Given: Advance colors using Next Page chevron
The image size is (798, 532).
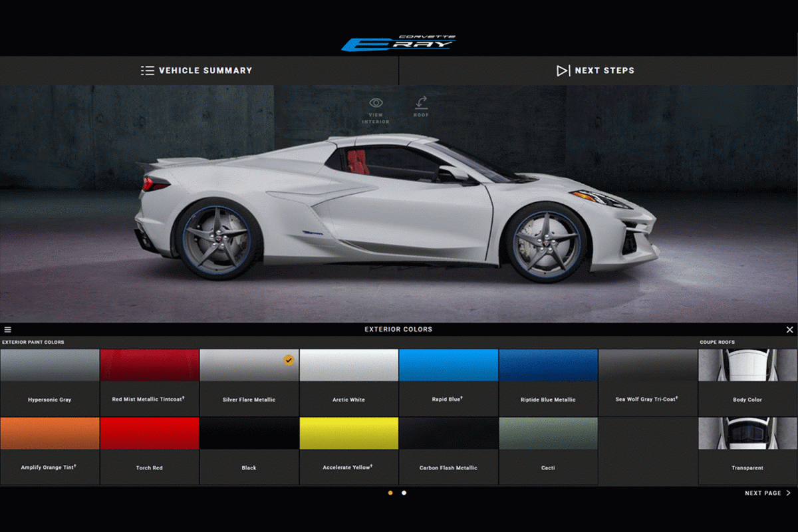Looking at the screenshot, I should point(788,493).
